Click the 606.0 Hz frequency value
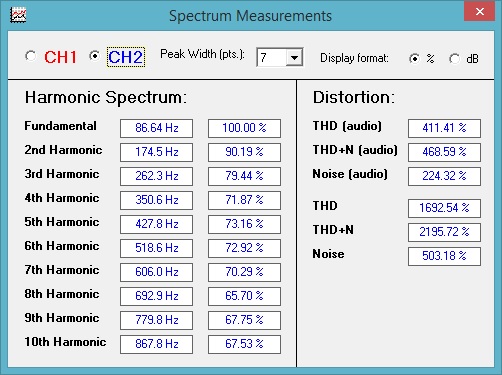This screenshot has height=375, width=502. coord(156,272)
